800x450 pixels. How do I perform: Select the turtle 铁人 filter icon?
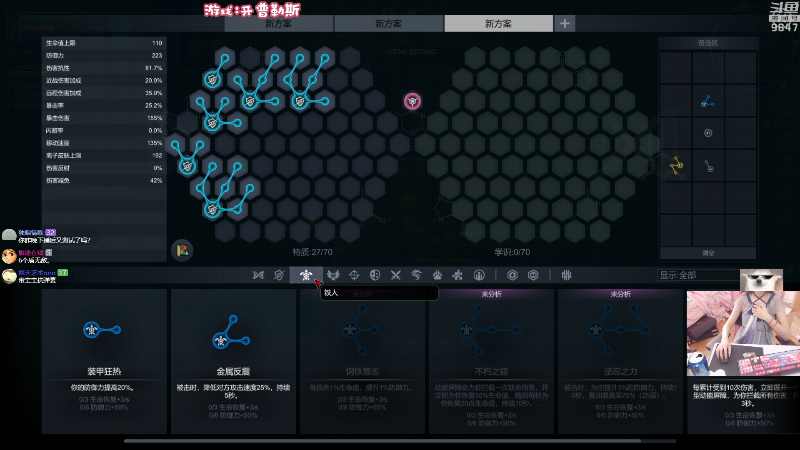[306, 275]
